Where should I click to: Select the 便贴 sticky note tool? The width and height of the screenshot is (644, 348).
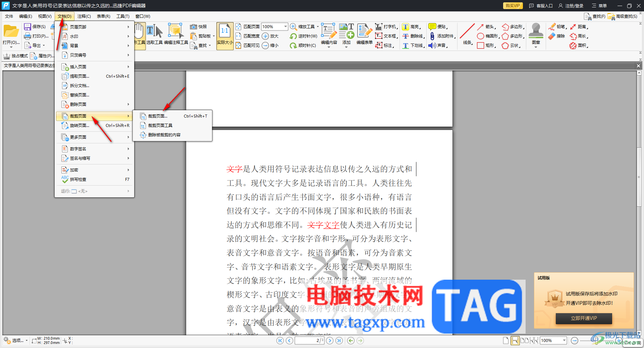tap(438, 27)
